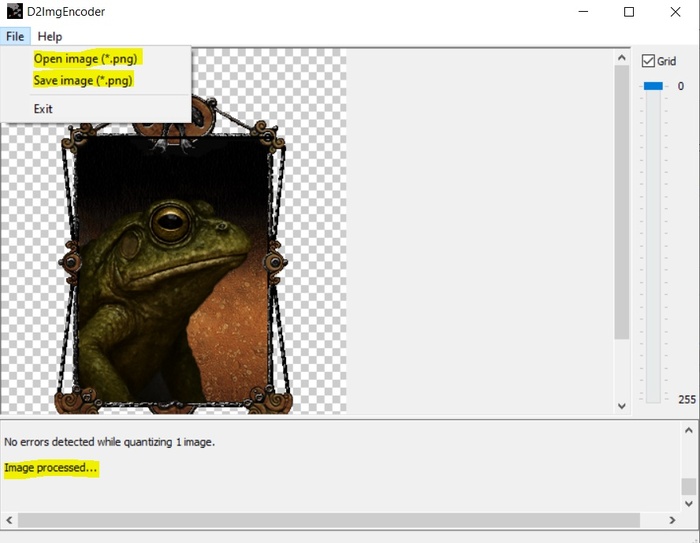The width and height of the screenshot is (700, 543).
Task: Minimize the D2ImgEncoder window
Action: (x=583, y=12)
